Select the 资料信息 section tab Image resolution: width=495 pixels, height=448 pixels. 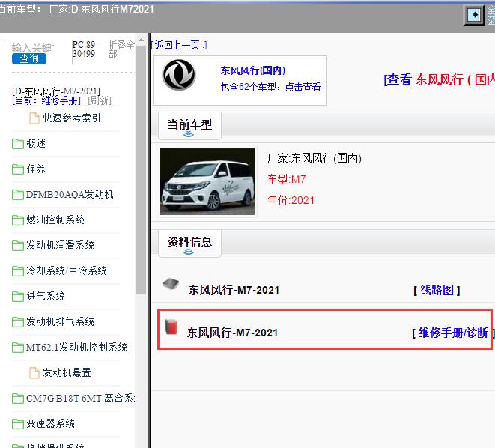pos(189,243)
